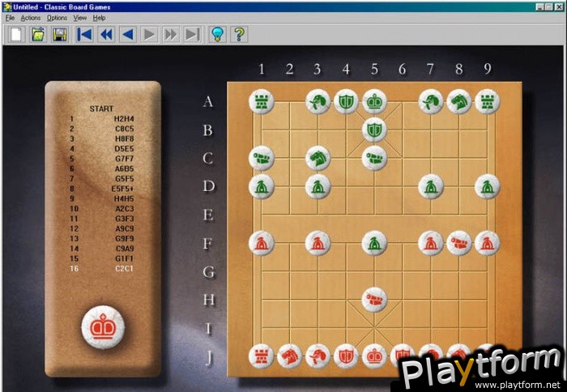The image size is (567, 392).
Task: Select move 15 G1F1 in list
Action: pos(102,258)
